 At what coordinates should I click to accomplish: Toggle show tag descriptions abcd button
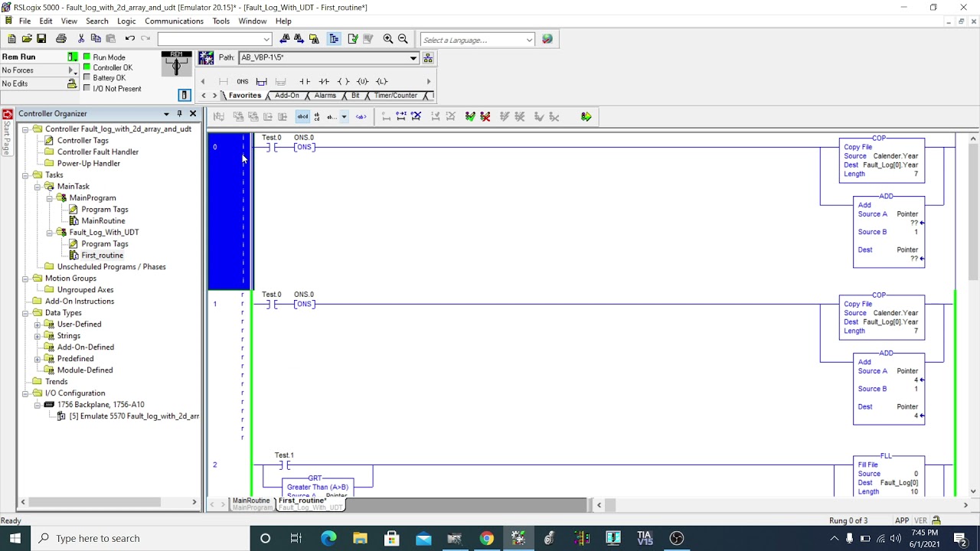coord(302,116)
